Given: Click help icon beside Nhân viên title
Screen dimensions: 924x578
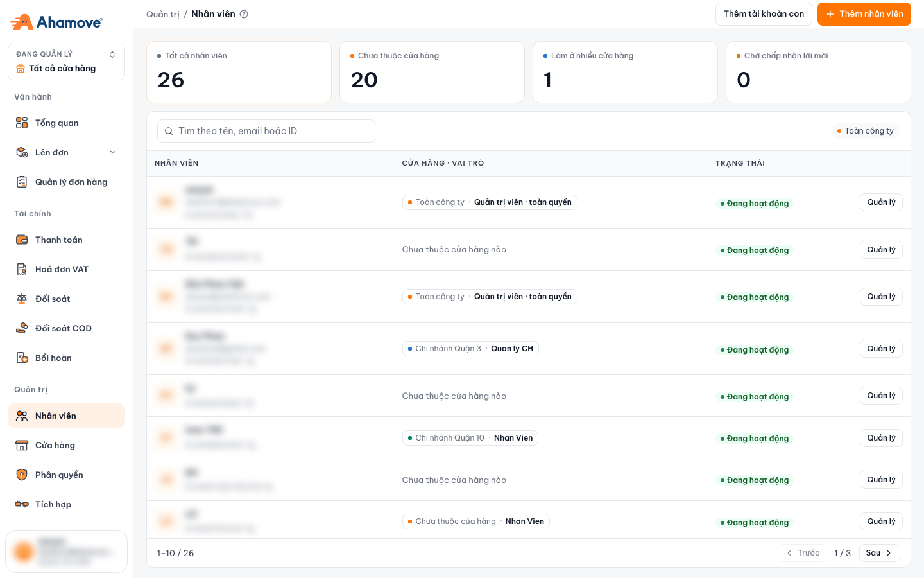Looking at the screenshot, I should coord(244,14).
